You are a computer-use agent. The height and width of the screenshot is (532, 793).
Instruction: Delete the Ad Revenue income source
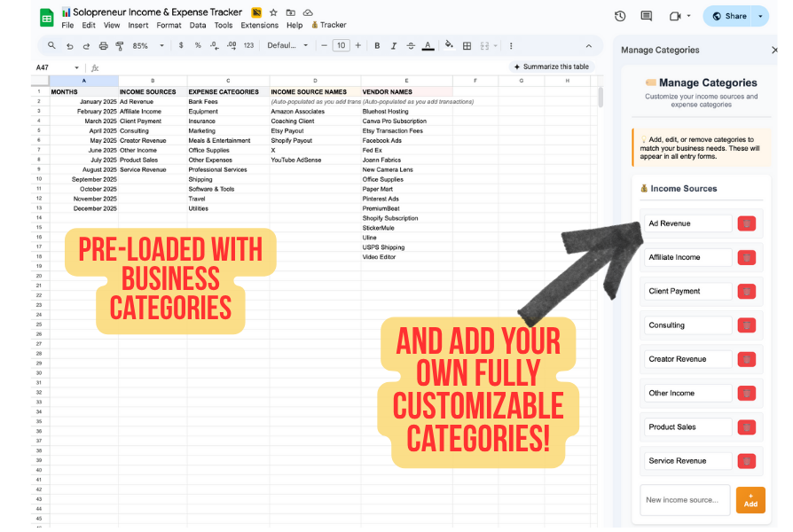click(x=747, y=223)
